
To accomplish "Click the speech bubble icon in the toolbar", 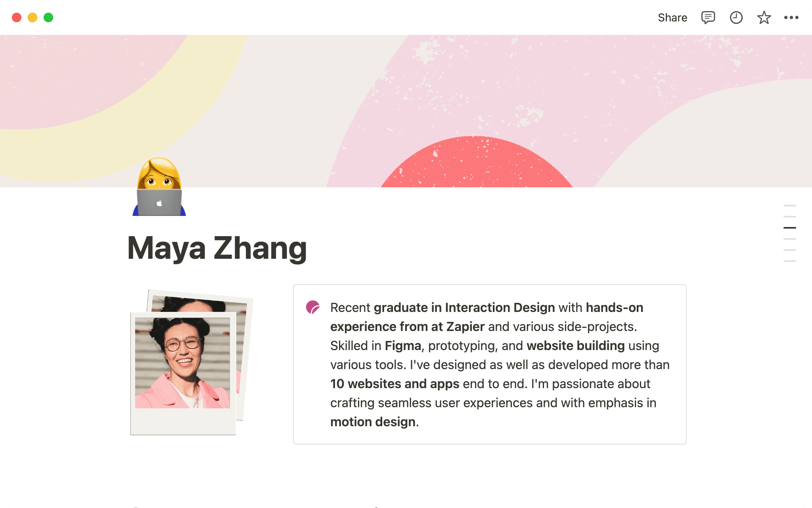I will click(x=707, y=17).
